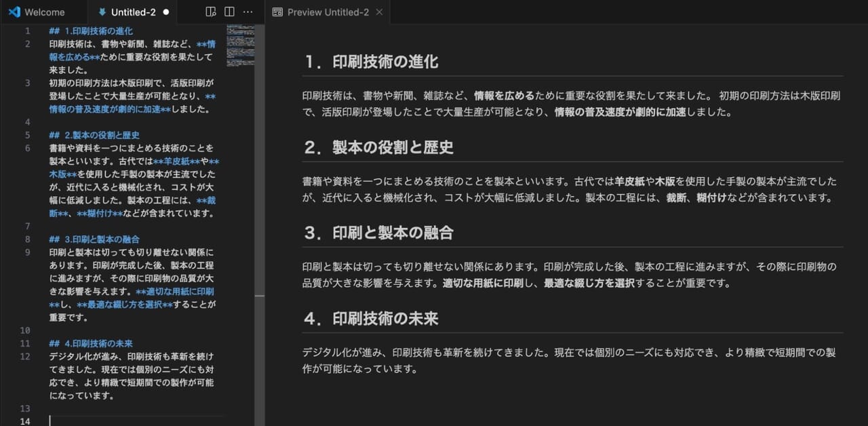
Task: Click editor text '**糊付け**' on line 6
Action: click(100, 213)
